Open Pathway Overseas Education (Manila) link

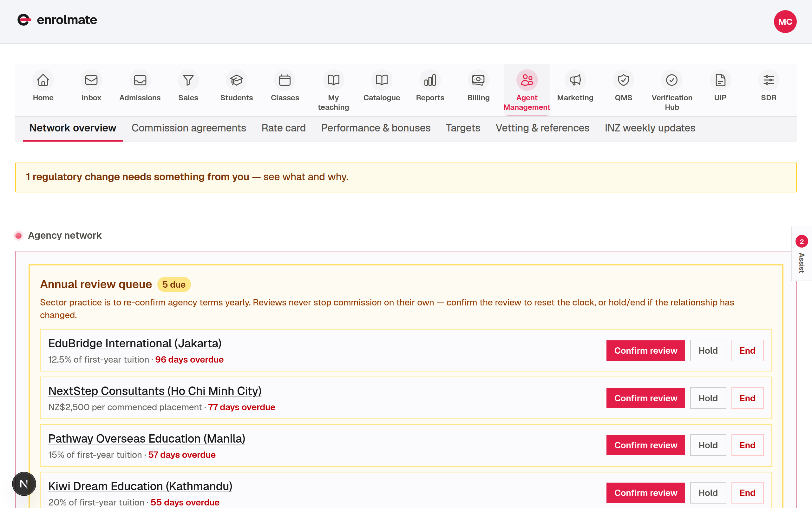pyautogui.click(x=147, y=439)
